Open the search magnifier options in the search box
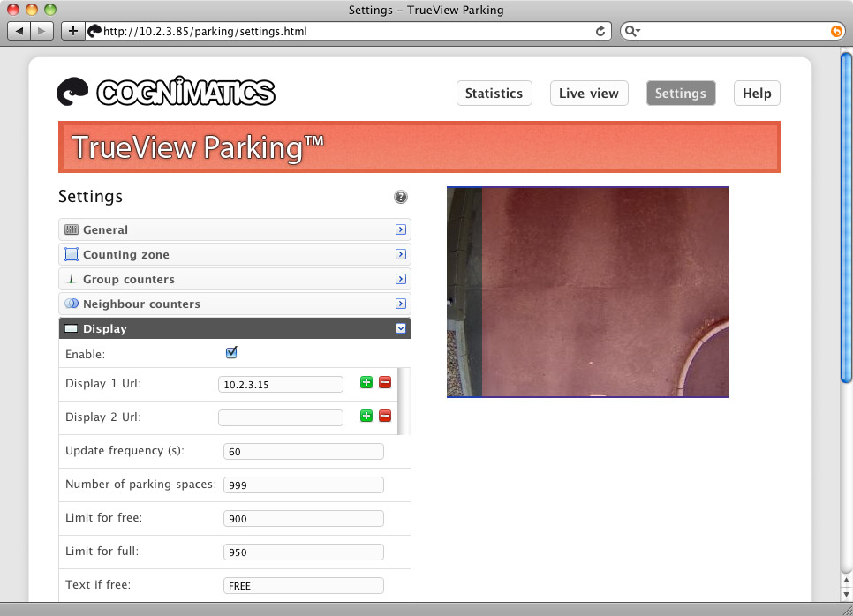The image size is (853, 616). pos(632,31)
